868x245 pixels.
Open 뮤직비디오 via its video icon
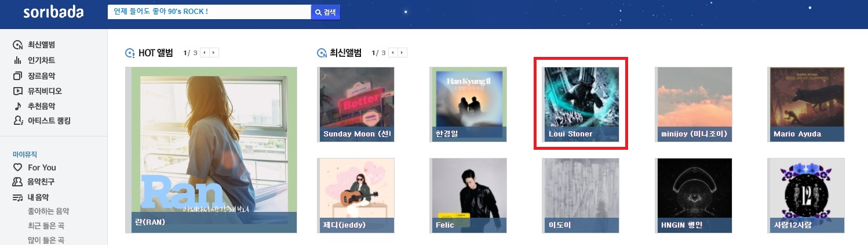tap(17, 91)
